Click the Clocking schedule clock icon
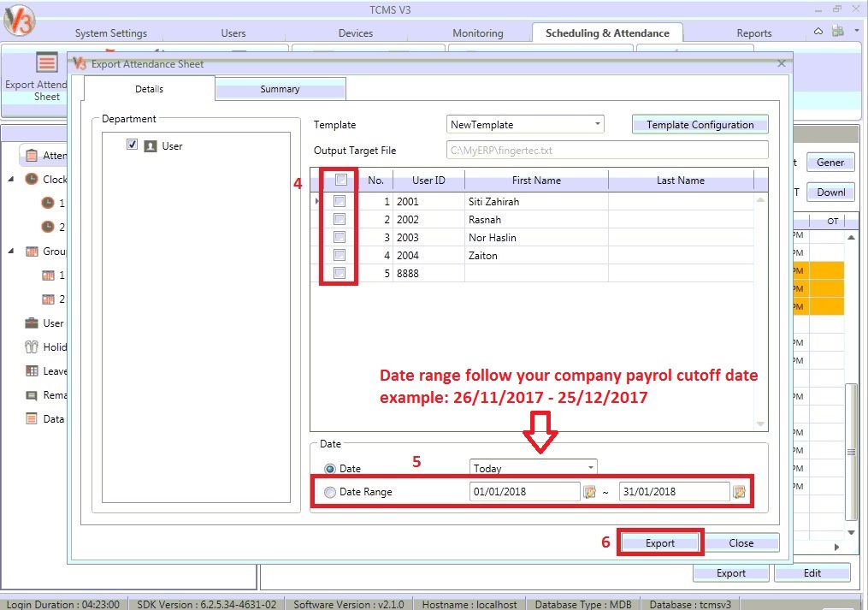 [32, 180]
